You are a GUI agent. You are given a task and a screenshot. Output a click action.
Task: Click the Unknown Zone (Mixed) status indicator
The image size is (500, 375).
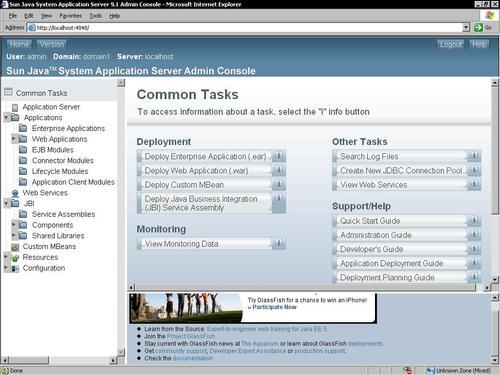click(x=460, y=370)
